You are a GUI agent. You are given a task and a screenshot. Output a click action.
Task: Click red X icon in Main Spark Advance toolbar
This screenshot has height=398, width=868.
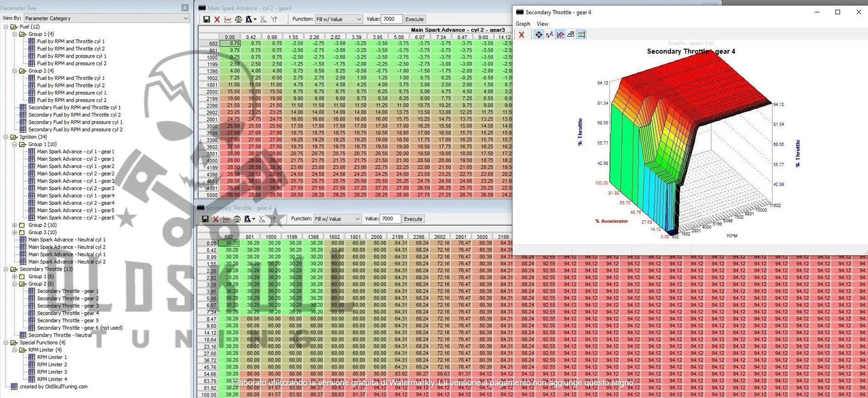(217, 19)
